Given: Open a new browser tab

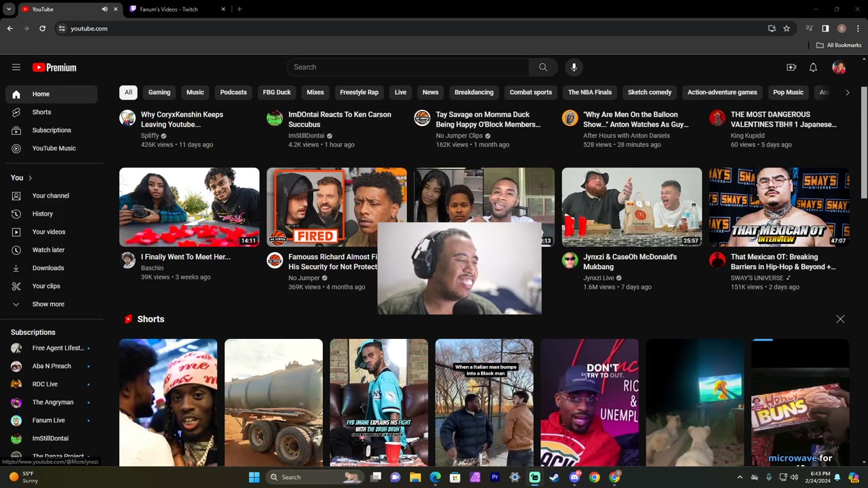Looking at the screenshot, I should tap(239, 9).
